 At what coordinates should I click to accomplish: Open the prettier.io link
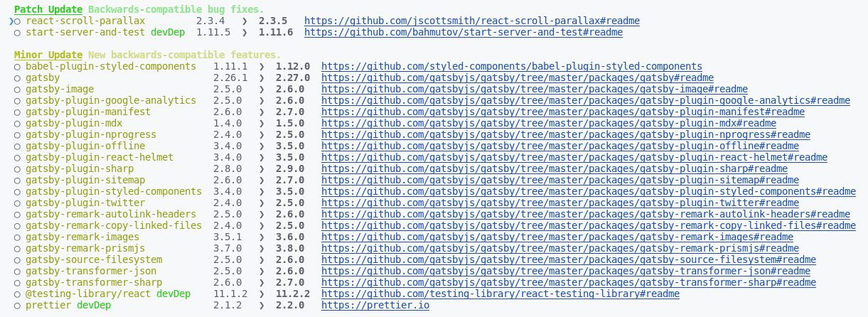(375, 306)
